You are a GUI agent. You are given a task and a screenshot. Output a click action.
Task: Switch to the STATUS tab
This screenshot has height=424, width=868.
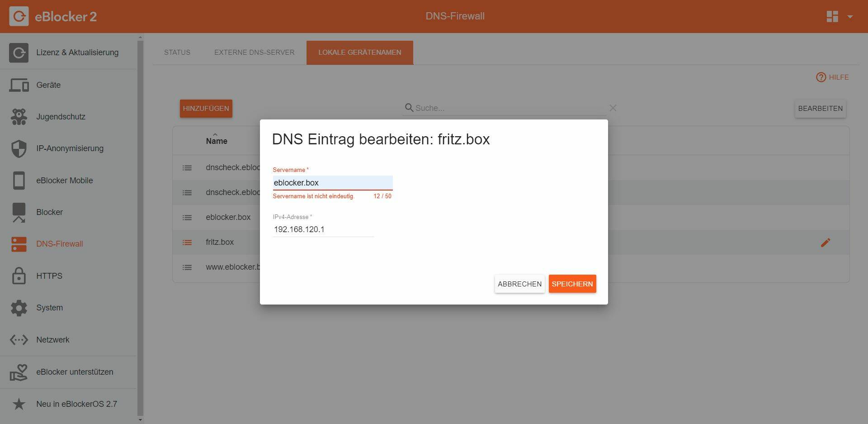177,52
